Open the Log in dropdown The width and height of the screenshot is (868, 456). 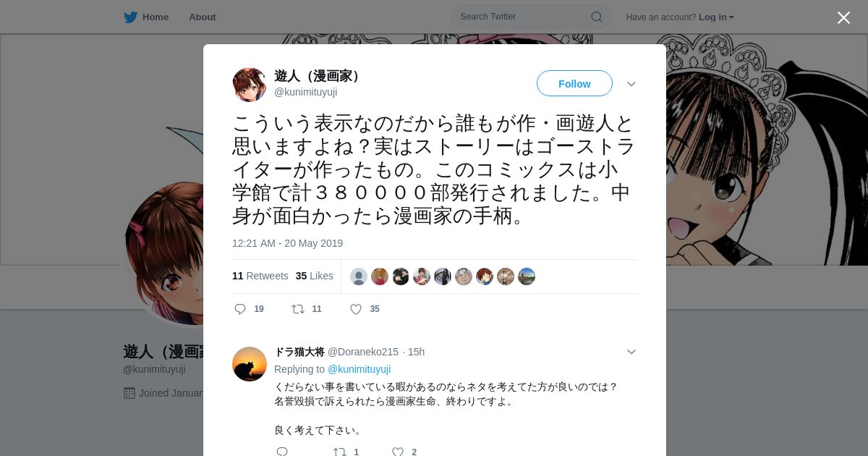pyautogui.click(x=716, y=17)
